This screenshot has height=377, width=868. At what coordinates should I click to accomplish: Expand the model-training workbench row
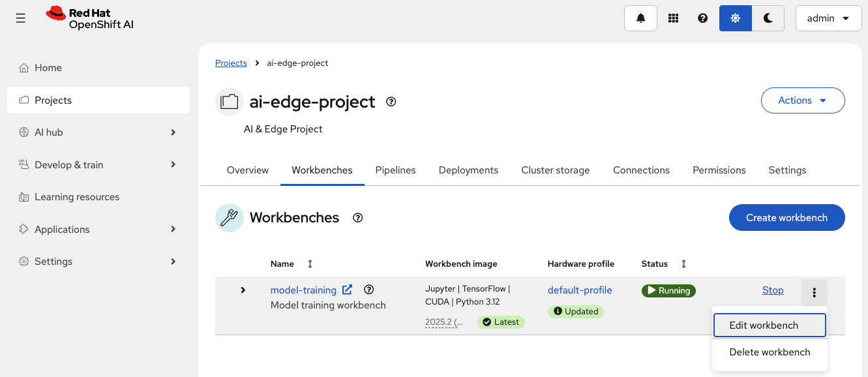pyautogui.click(x=243, y=290)
